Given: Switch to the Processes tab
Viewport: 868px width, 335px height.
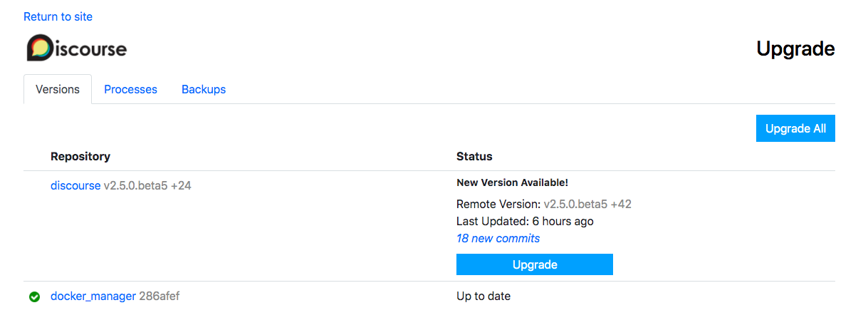Looking at the screenshot, I should coord(130,90).
